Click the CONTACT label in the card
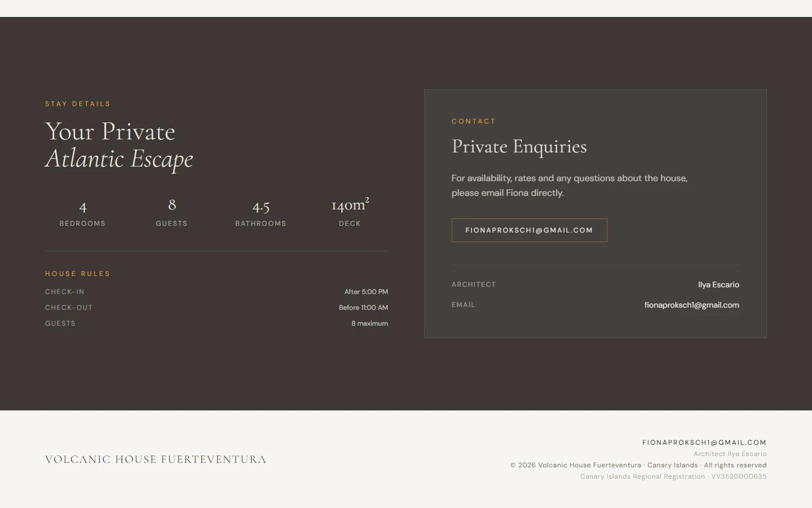 point(474,121)
